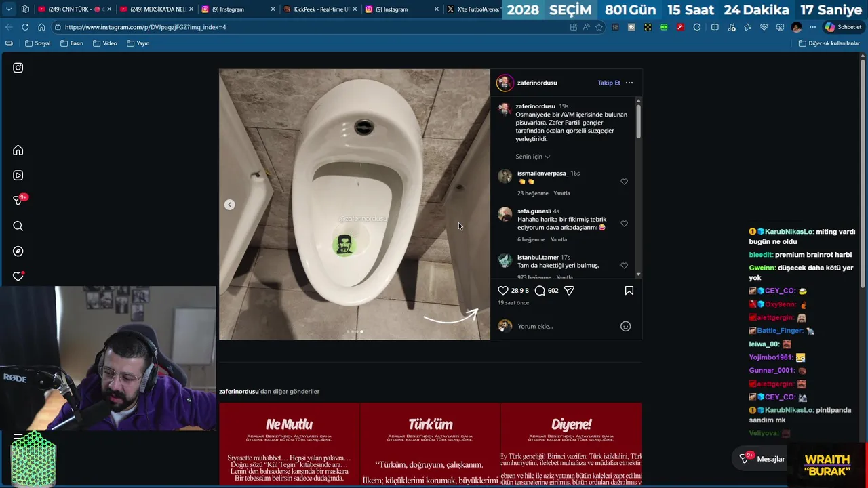The width and height of the screenshot is (868, 488).
Task: Open the favorites list toolbar icon
Action: coord(747,27)
